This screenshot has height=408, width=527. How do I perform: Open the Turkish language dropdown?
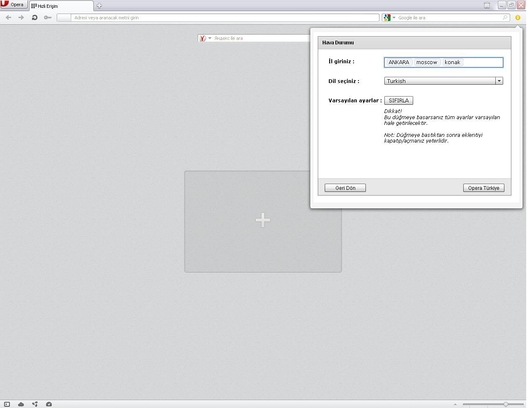[x=443, y=81]
